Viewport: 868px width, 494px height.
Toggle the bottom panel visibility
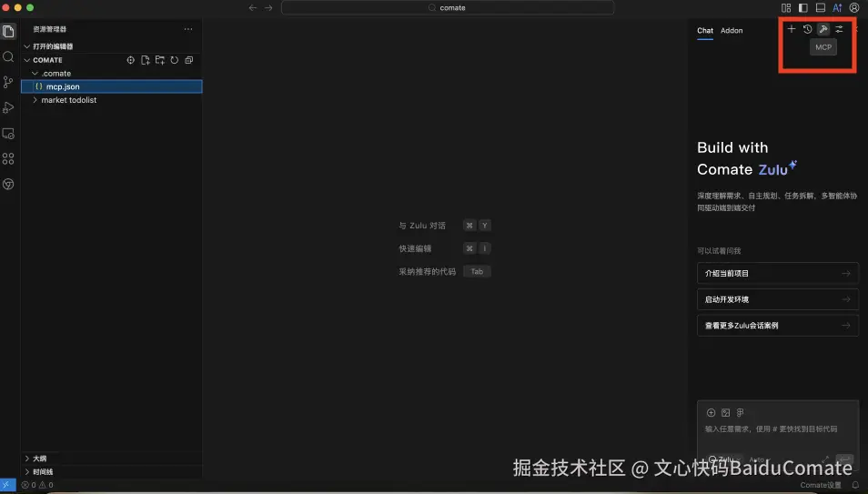[x=821, y=8]
